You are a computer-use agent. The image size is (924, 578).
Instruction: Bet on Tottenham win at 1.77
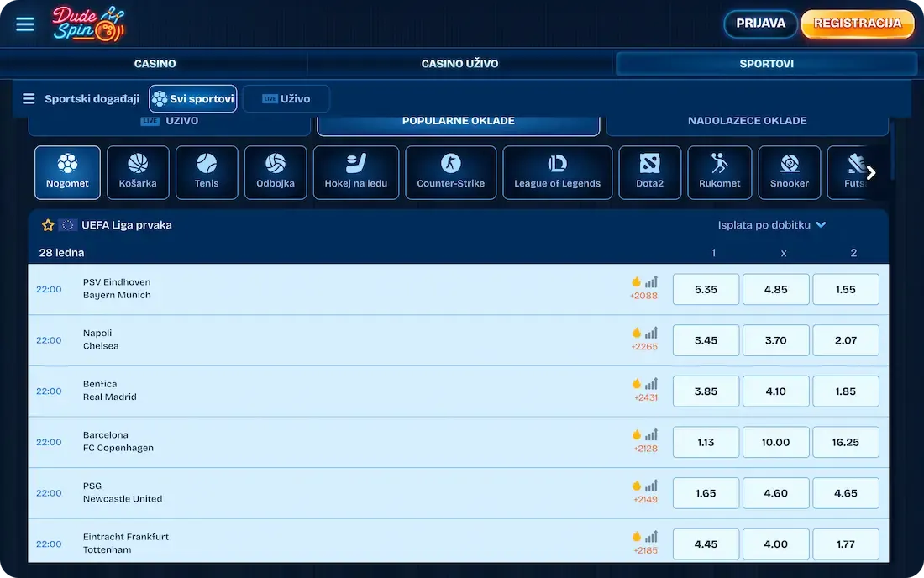click(x=846, y=544)
